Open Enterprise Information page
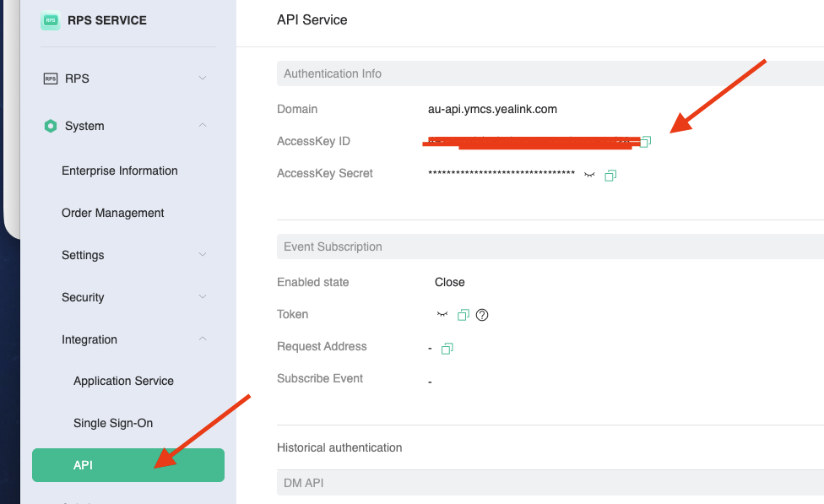The width and height of the screenshot is (824, 504). tap(120, 171)
